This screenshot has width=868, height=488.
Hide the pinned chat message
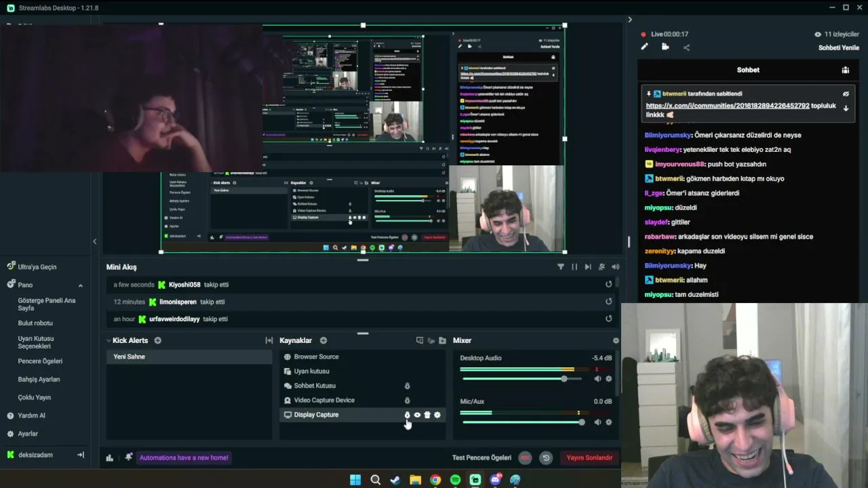[846, 94]
